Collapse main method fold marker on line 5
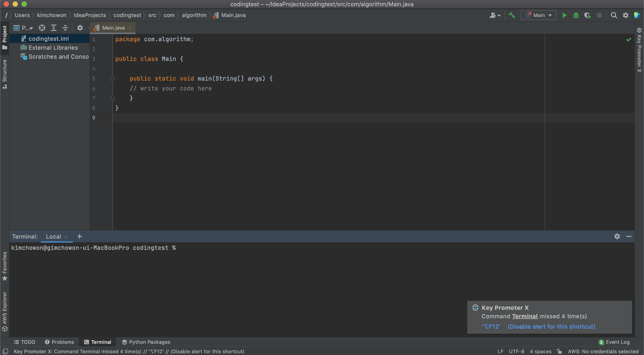The image size is (644, 355). (x=113, y=79)
